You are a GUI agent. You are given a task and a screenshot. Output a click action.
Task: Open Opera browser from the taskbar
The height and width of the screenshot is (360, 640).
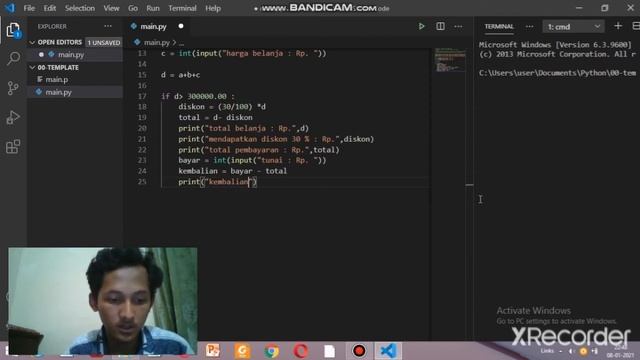tap(301, 351)
